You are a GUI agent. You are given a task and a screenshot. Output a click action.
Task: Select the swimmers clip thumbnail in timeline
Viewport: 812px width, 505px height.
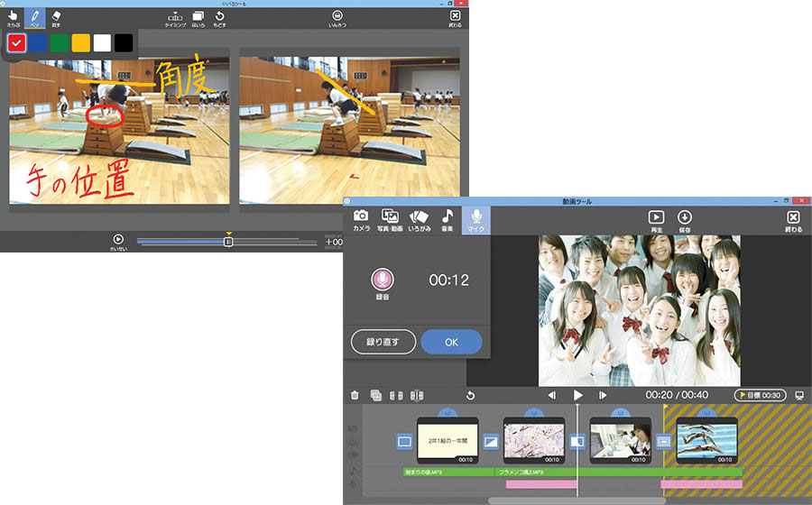click(706, 441)
